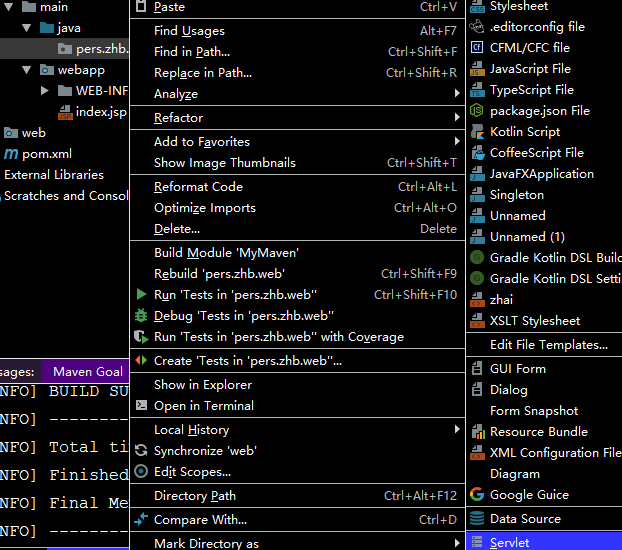The width and height of the screenshot is (622, 550).
Task: Click the XML Configuration File icon
Action: 477,453
